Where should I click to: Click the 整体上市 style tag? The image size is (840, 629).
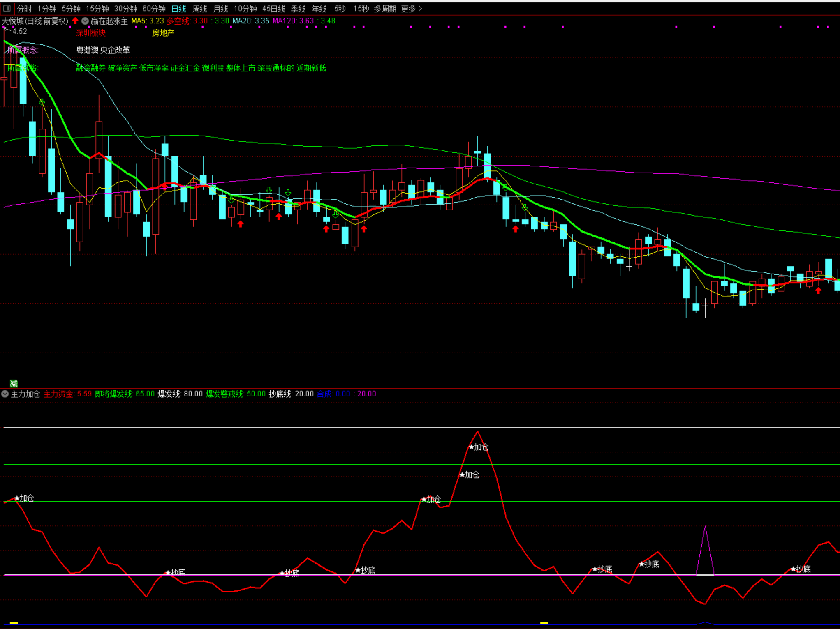coord(241,68)
